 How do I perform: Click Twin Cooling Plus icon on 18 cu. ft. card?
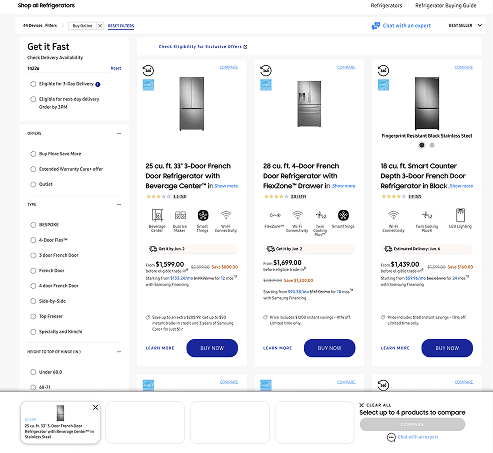click(x=427, y=215)
